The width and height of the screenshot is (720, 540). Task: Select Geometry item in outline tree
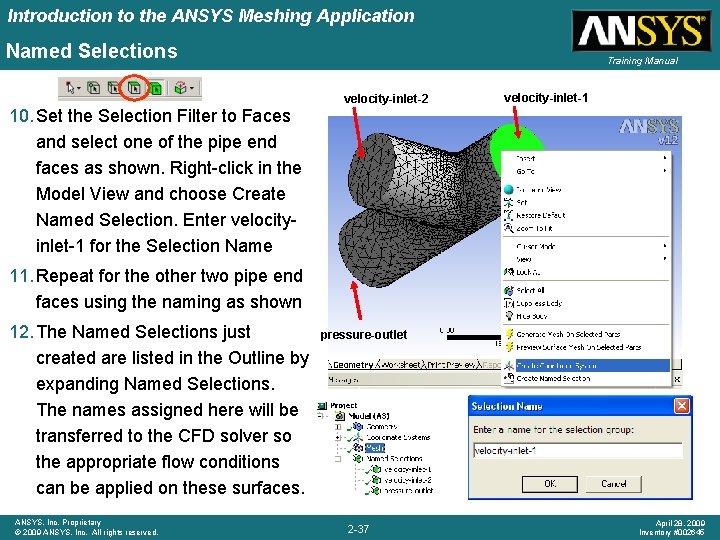tap(382, 427)
